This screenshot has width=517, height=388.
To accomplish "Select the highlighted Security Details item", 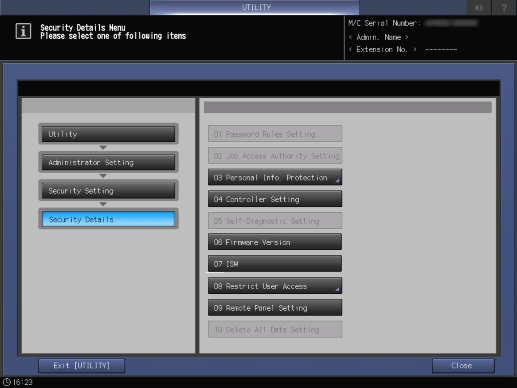I will click(108, 219).
